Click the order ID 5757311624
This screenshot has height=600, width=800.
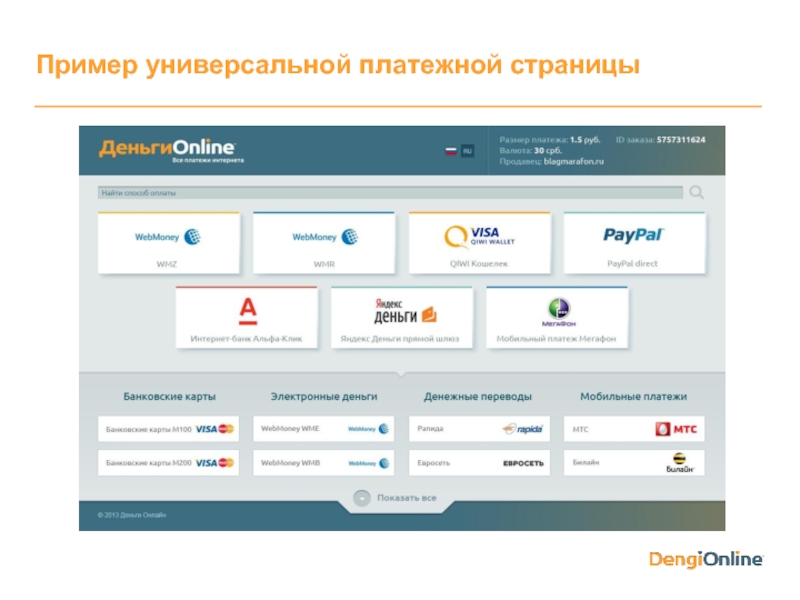coord(681,140)
